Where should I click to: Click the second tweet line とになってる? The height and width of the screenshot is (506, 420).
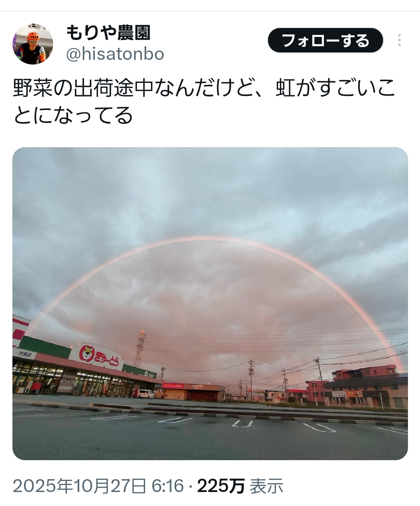[73, 115]
